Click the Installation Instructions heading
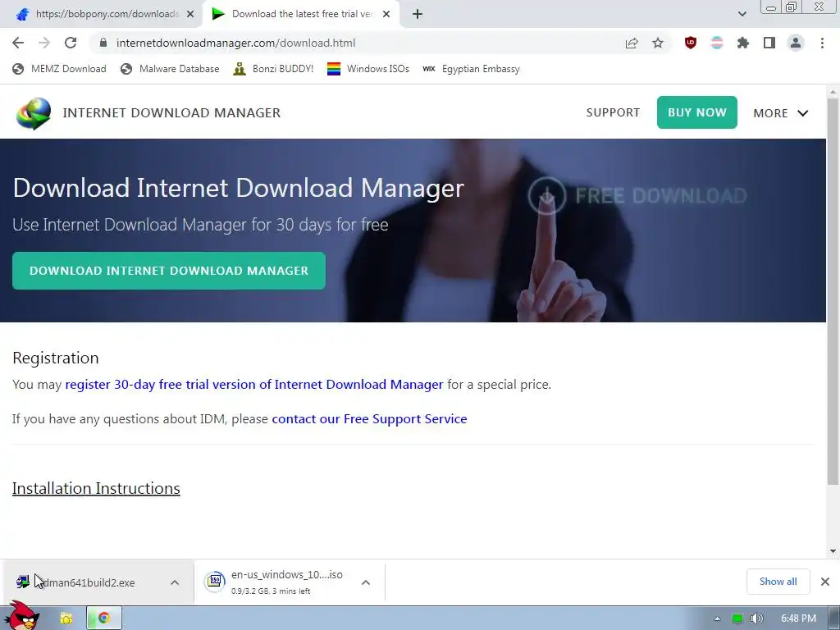 [x=96, y=488]
